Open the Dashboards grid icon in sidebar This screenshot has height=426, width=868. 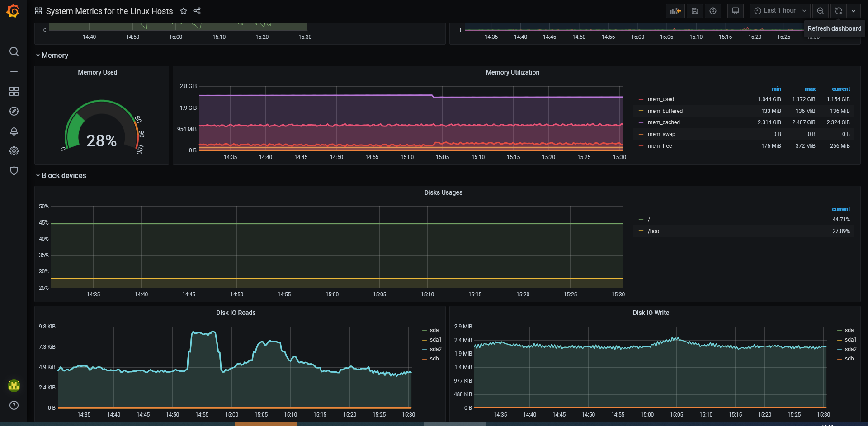pos(14,91)
